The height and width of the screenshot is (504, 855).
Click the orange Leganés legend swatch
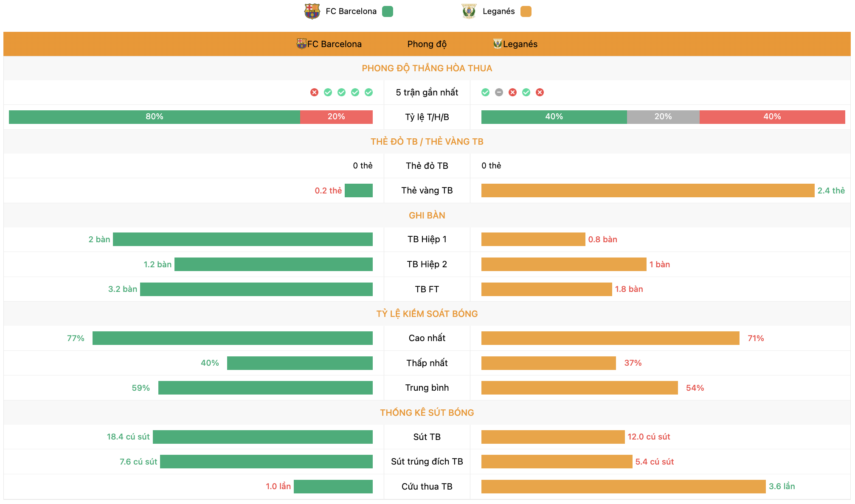point(526,11)
